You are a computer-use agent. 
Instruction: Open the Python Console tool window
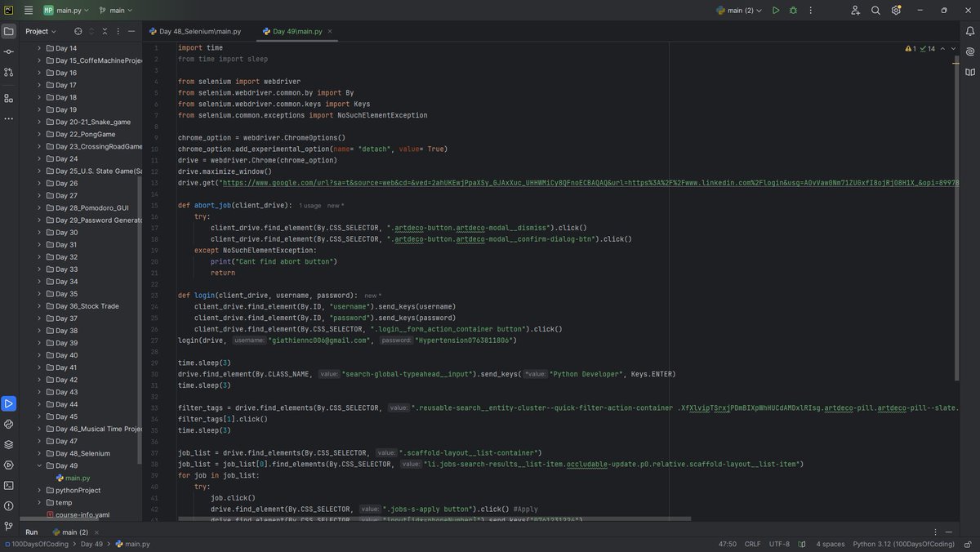(x=9, y=424)
